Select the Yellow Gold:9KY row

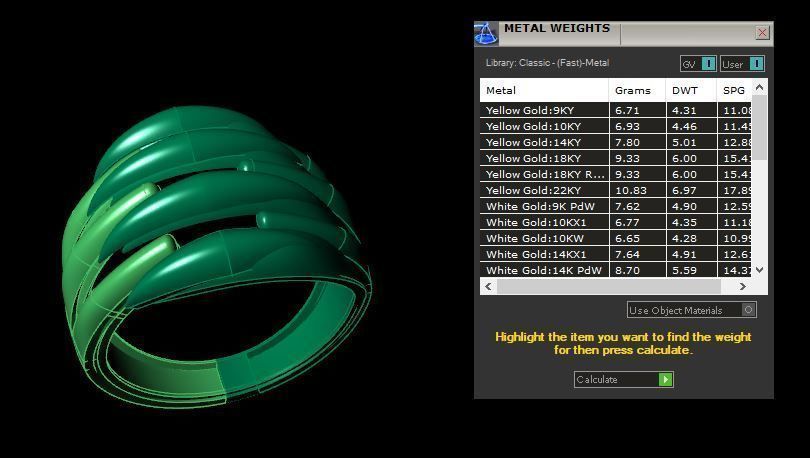coord(616,110)
